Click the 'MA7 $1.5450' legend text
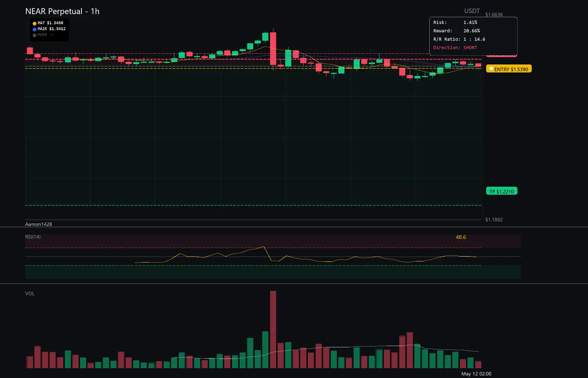Viewport: 588px width, 378px height. click(x=50, y=23)
